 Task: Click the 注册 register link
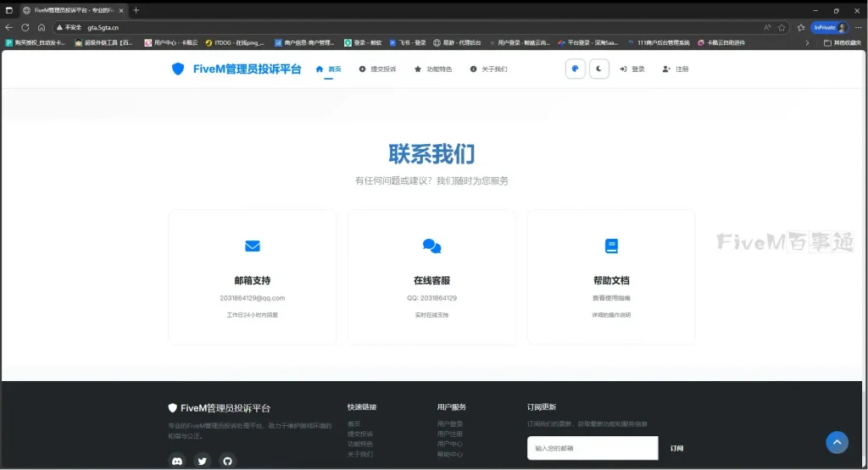point(676,69)
